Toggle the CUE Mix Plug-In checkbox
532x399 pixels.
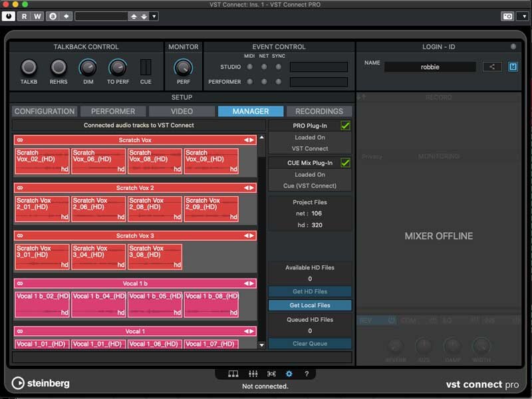click(x=345, y=163)
